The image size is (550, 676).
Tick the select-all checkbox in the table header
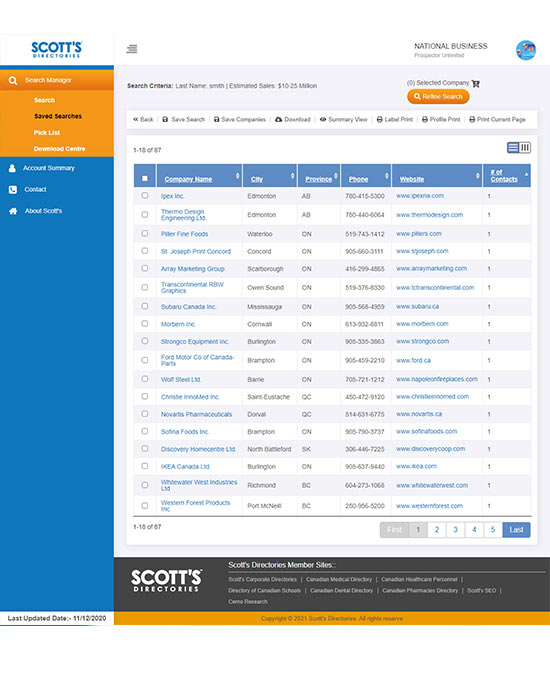point(145,178)
